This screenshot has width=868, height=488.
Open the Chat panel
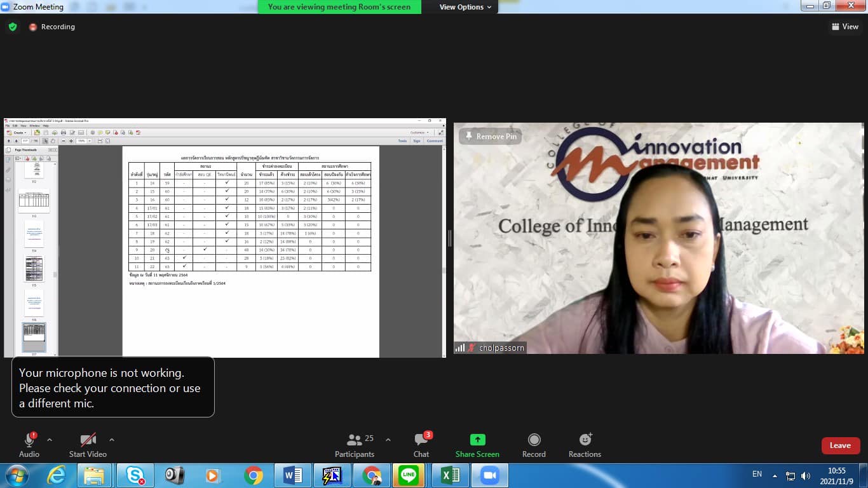coord(421,445)
